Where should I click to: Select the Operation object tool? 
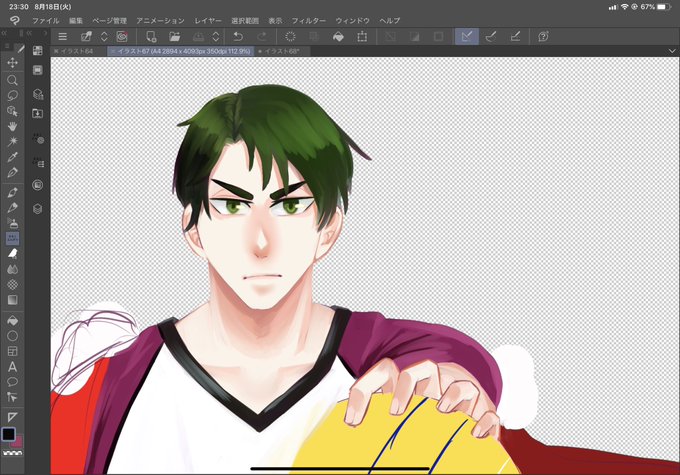coord(12,111)
